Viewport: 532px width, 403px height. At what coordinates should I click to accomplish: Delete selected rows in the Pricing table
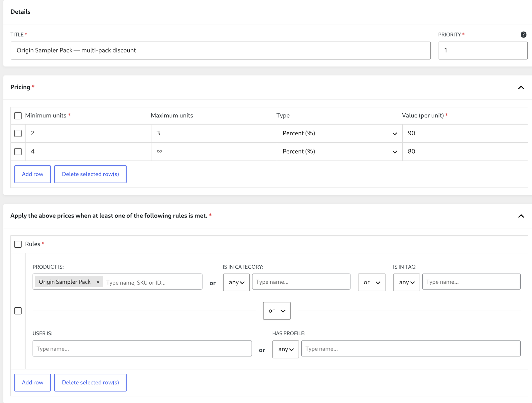[x=90, y=174]
